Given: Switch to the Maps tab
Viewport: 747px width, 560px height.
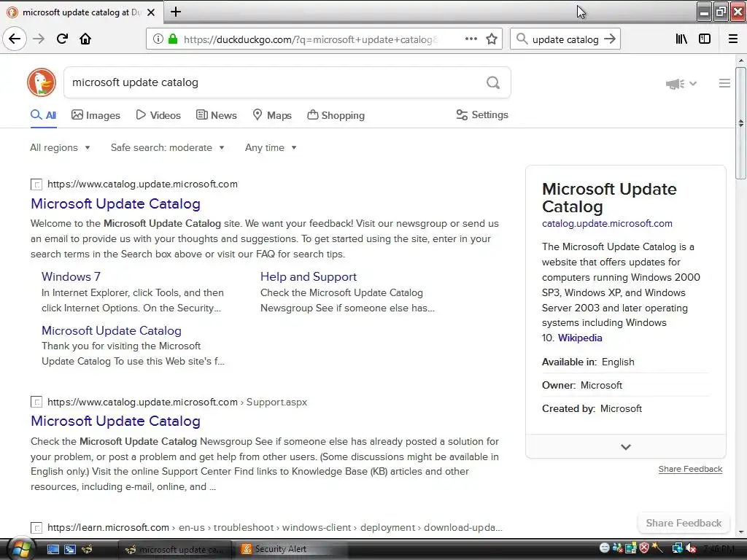Looking at the screenshot, I should tap(272, 115).
